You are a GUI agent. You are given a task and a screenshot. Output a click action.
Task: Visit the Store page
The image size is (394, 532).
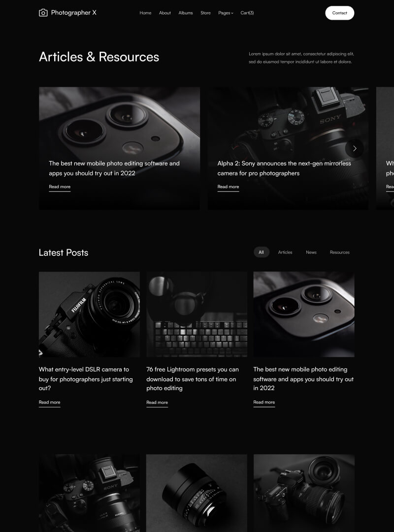[x=206, y=13]
